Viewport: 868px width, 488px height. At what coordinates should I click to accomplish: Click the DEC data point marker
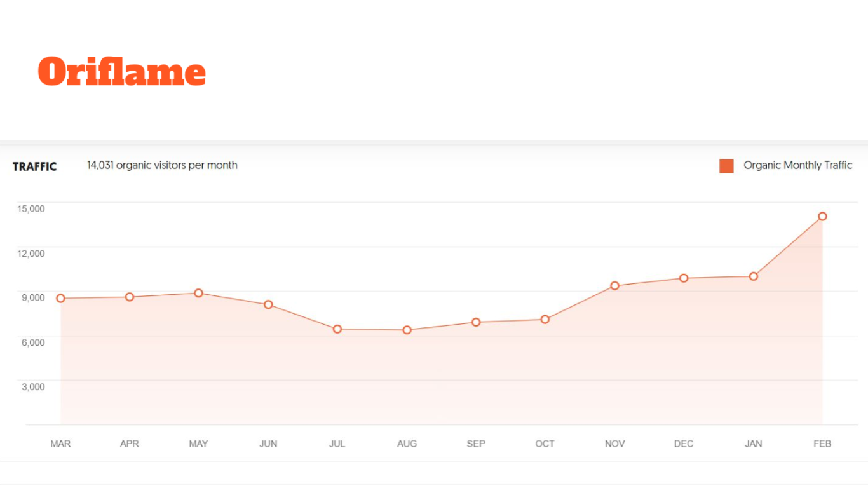tap(684, 278)
